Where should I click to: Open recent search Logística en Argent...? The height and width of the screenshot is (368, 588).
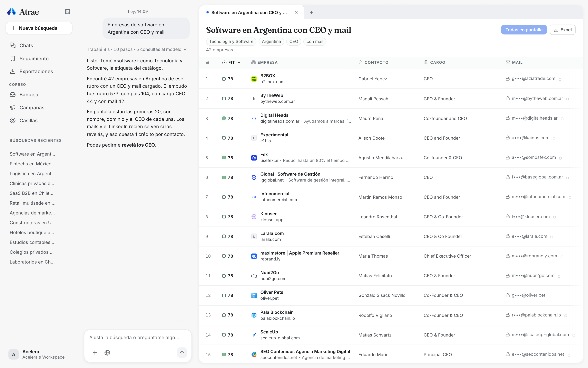(32, 174)
